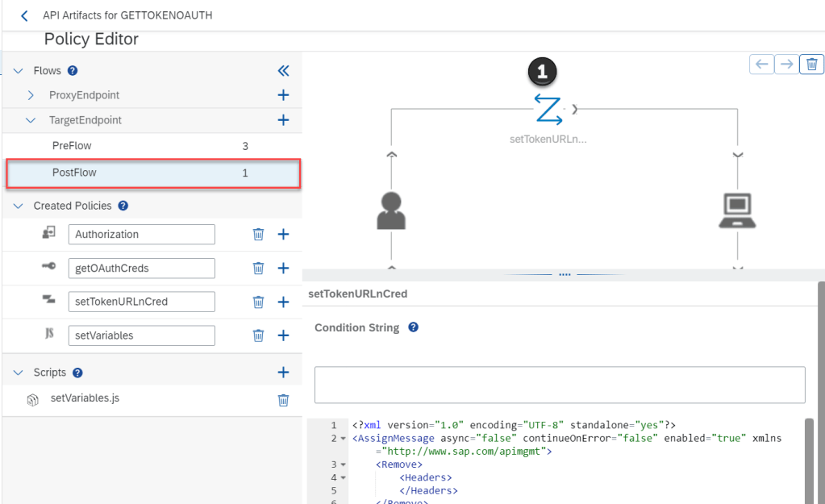The height and width of the screenshot is (504, 825).
Task: Delete the setTokenURLnCred policy
Action: [x=258, y=302]
